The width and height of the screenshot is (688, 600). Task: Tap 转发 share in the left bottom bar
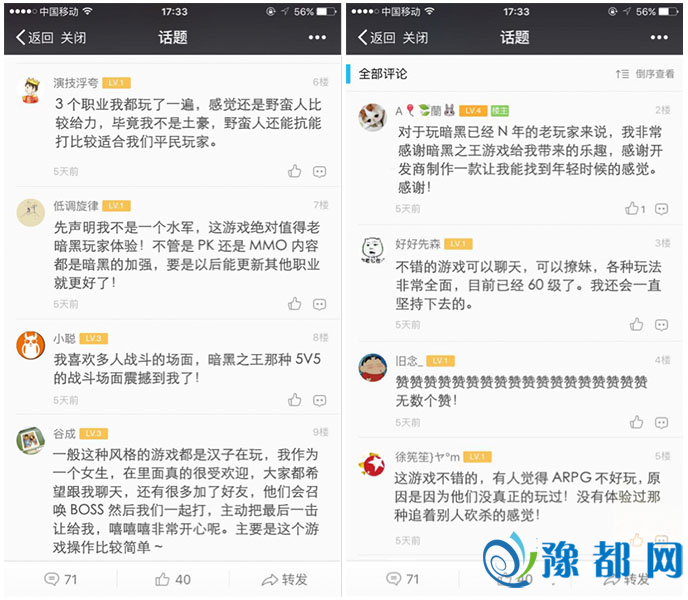[x=284, y=579]
